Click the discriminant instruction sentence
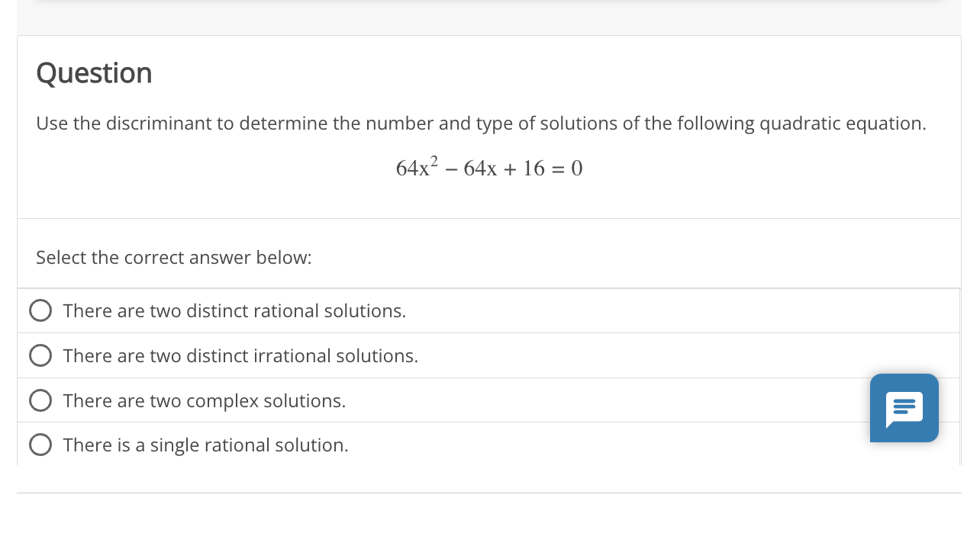980x546 pixels. 481,123
